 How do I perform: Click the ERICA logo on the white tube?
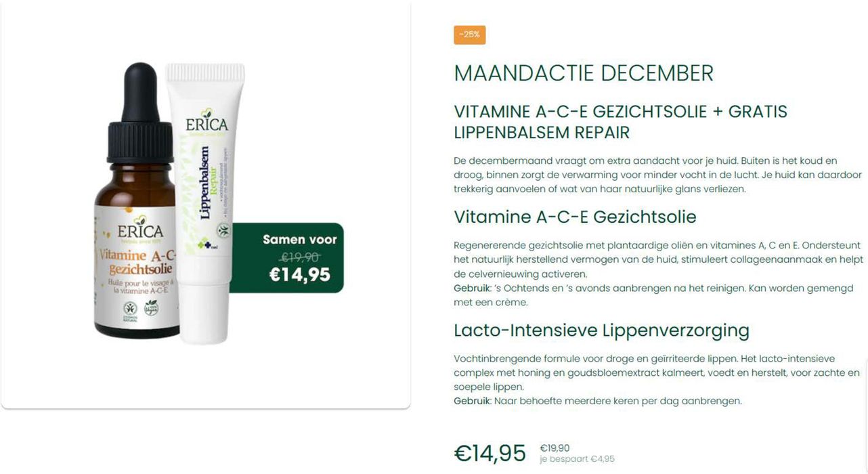[207, 123]
